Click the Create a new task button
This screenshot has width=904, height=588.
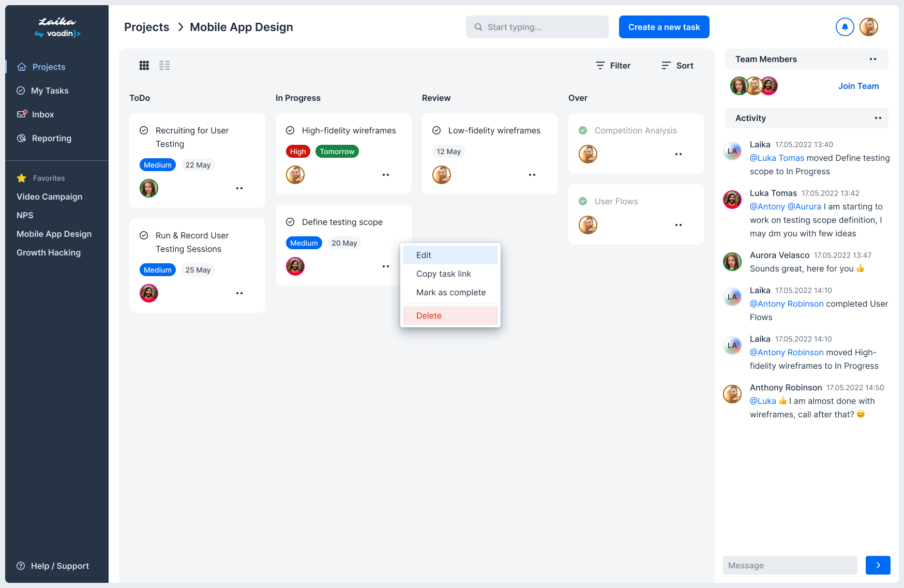664,26
